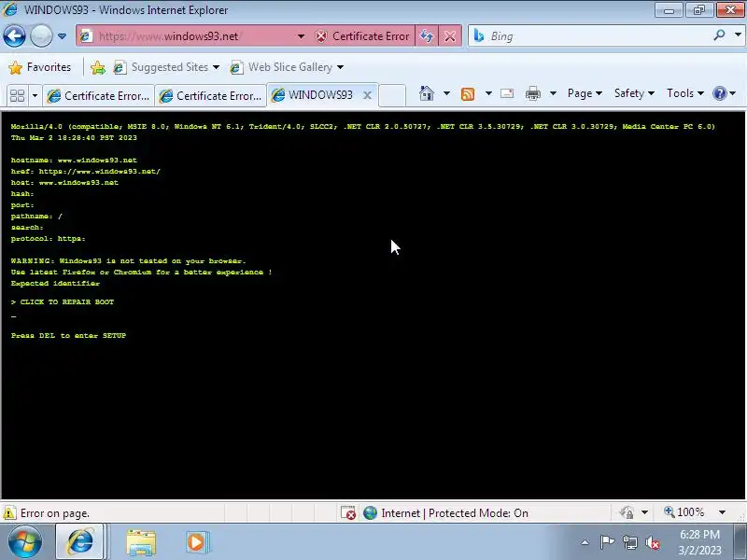Open the Help question mark menu
The image size is (747, 560).
tap(725, 93)
